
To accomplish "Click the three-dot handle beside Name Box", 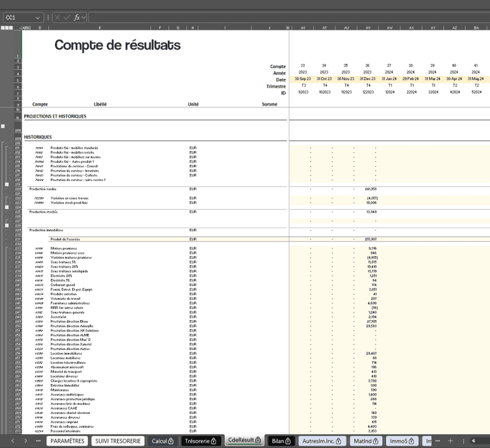I will point(48,17).
